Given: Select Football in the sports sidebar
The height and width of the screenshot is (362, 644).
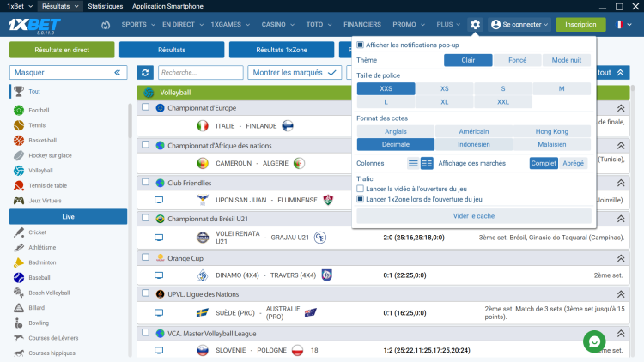Looking at the screenshot, I should (39, 110).
